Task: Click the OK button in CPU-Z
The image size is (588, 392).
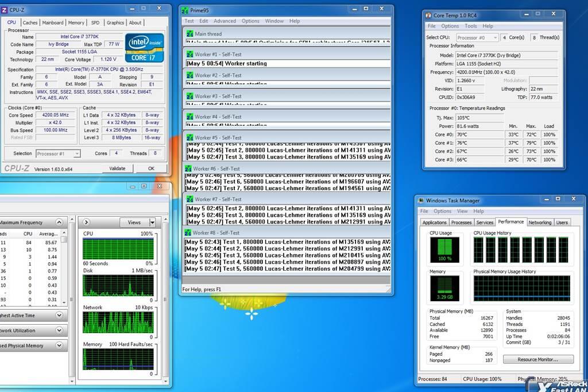Action: (x=151, y=168)
